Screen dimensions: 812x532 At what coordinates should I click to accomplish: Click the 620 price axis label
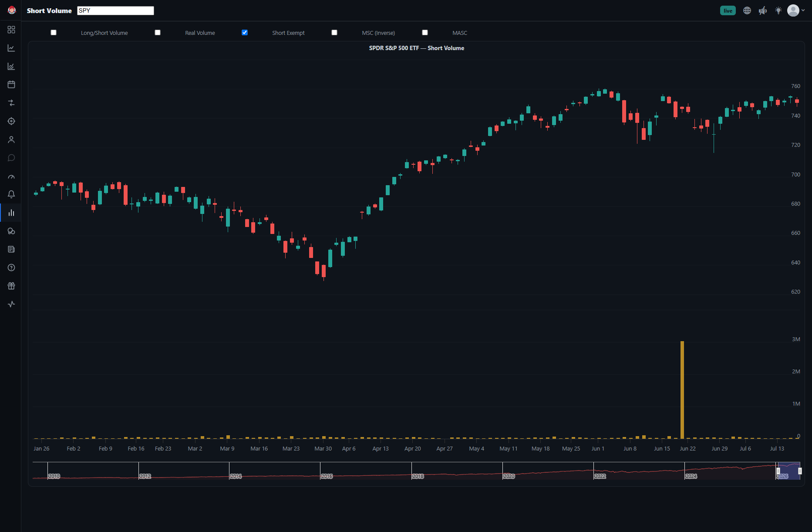point(795,292)
